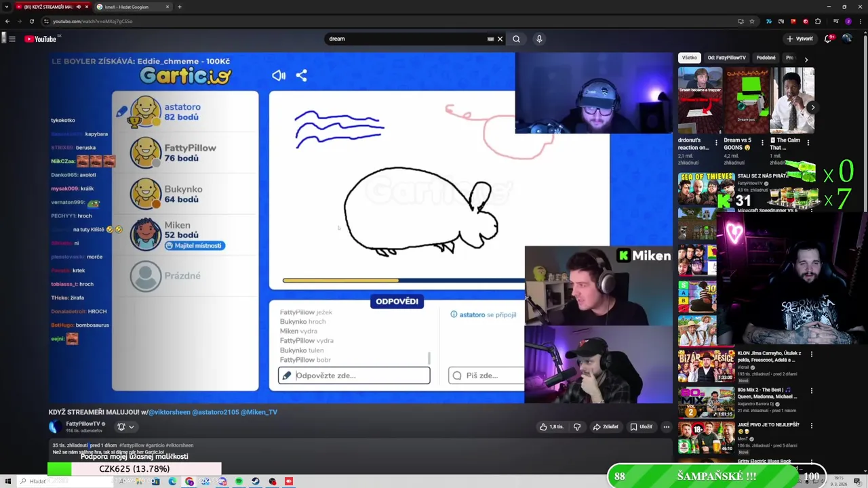Save the video with Uložiť
The height and width of the screenshot is (488, 868).
coord(641,427)
